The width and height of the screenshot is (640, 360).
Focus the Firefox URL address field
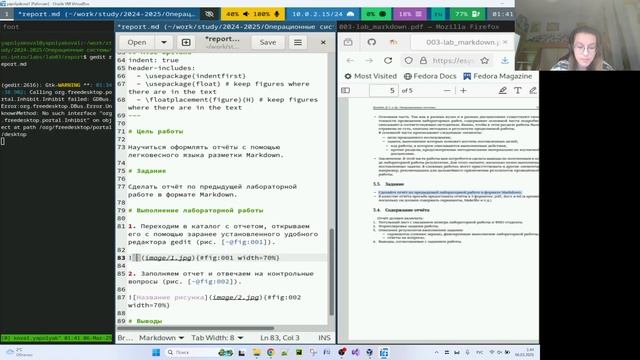[x=453, y=60]
